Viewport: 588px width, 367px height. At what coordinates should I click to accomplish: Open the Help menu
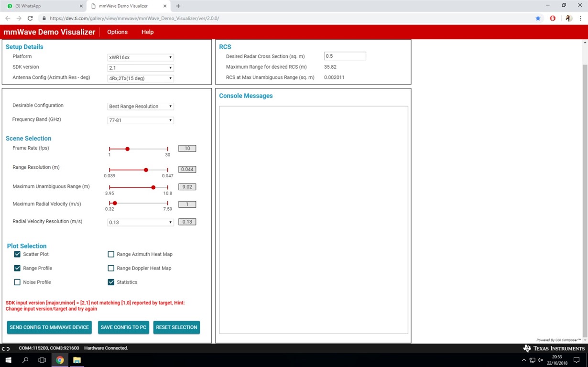click(147, 32)
